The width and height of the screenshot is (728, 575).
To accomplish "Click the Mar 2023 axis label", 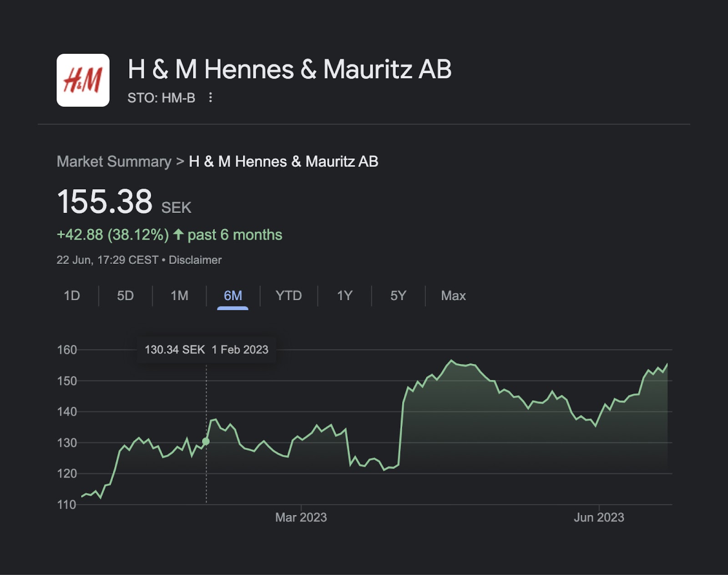I will (301, 517).
